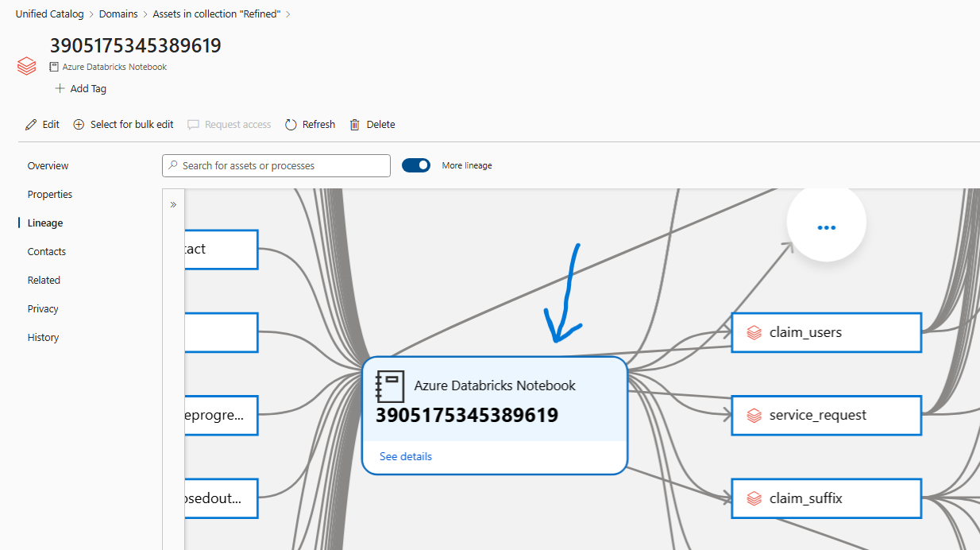This screenshot has width=980, height=550.
Task: Click the Databricks icon on claim_users node
Action: pyautogui.click(x=754, y=332)
